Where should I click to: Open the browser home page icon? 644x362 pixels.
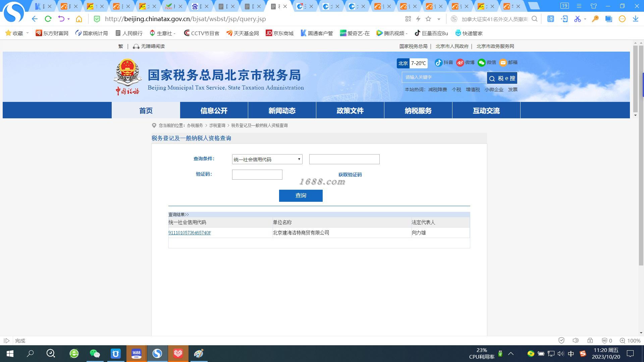click(x=79, y=19)
